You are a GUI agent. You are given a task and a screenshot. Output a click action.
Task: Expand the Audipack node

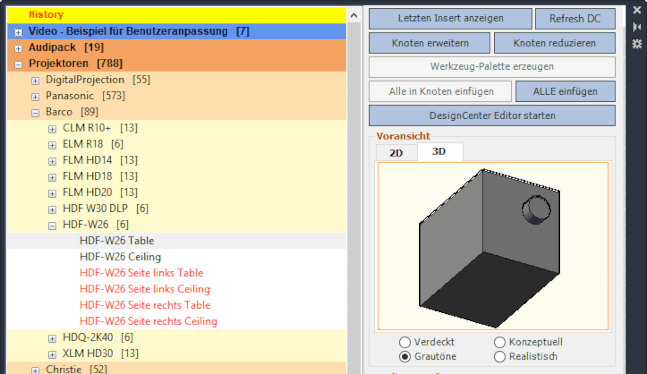pos(18,48)
